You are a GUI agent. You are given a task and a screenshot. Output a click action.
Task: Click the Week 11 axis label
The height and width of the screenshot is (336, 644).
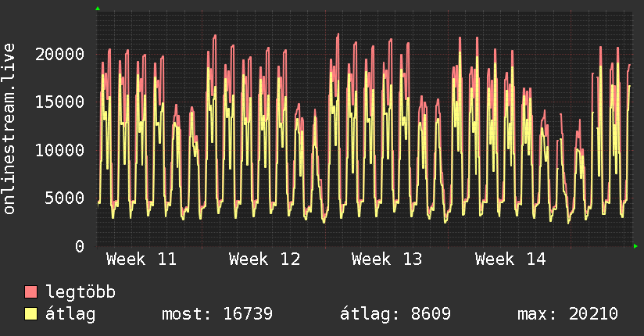tap(141, 259)
